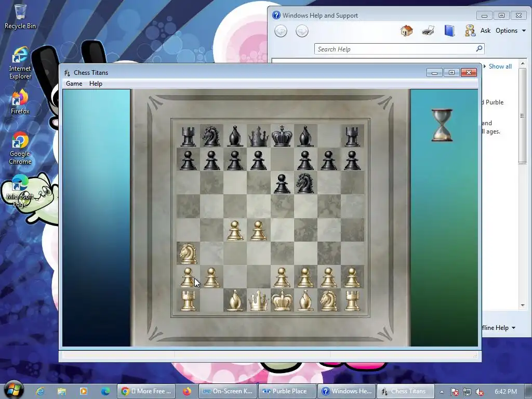Select the white pawn on c4
Image resolution: width=532 pixels, height=399 pixels.
coord(235,231)
